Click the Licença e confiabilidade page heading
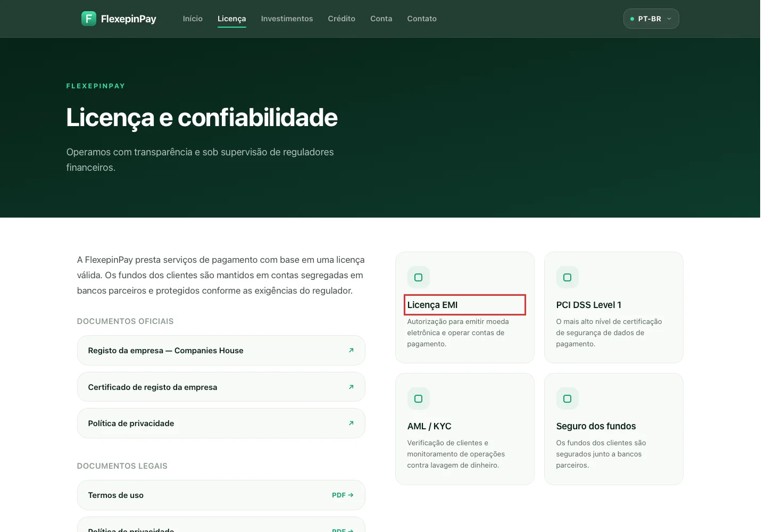The height and width of the screenshot is (532, 766). point(202,118)
